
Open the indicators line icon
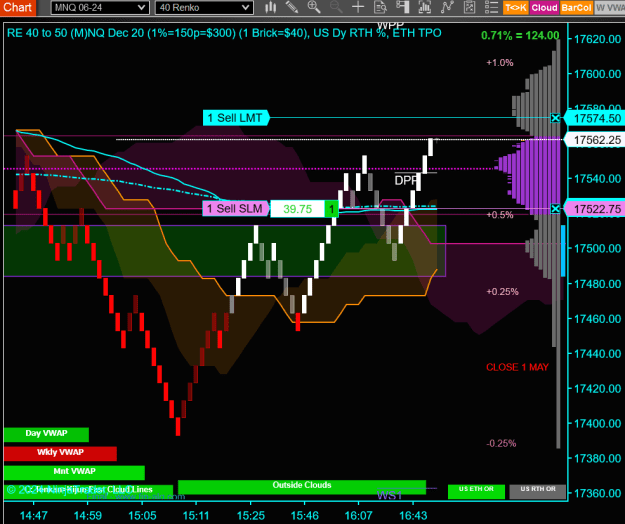[447, 7]
